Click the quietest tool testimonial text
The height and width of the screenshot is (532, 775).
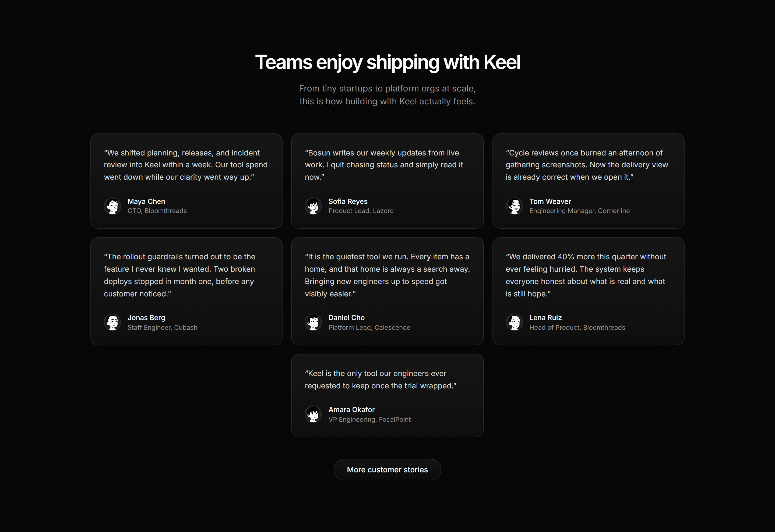click(387, 275)
